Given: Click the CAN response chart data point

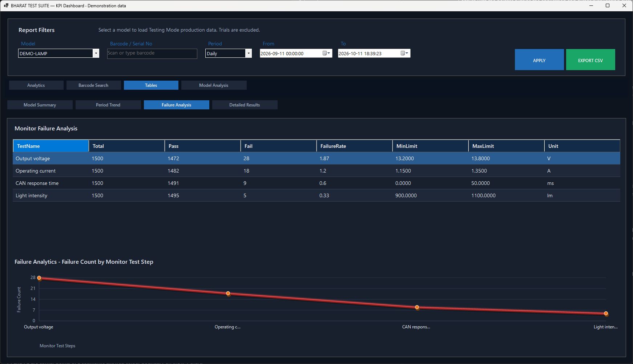Looking at the screenshot, I should (x=417, y=307).
